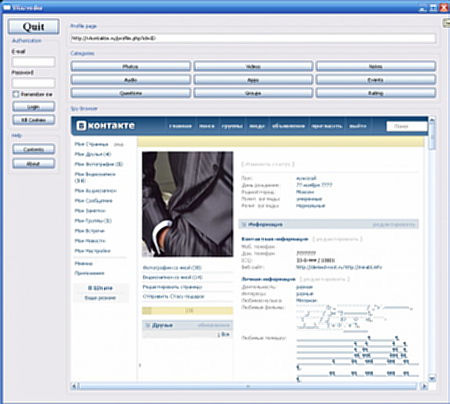Toggle the Remember me checkbox
Image resolution: width=450 pixels, height=404 pixels.
[x=16, y=94]
